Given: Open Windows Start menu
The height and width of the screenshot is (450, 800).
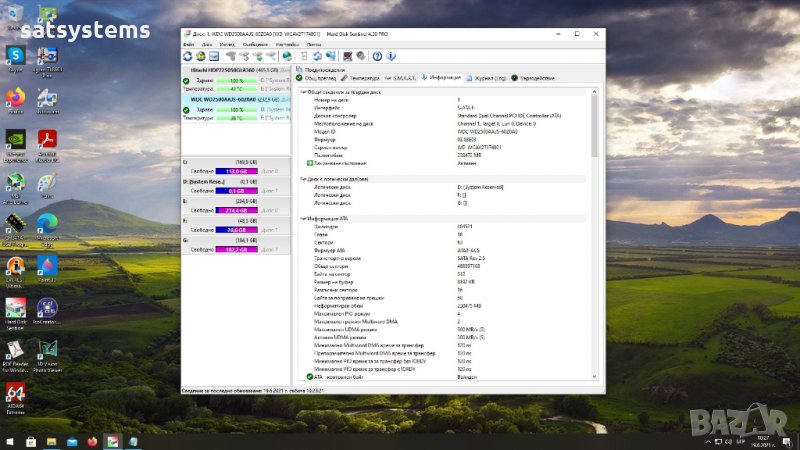Looking at the screenshot, I should tap(10, 440).
